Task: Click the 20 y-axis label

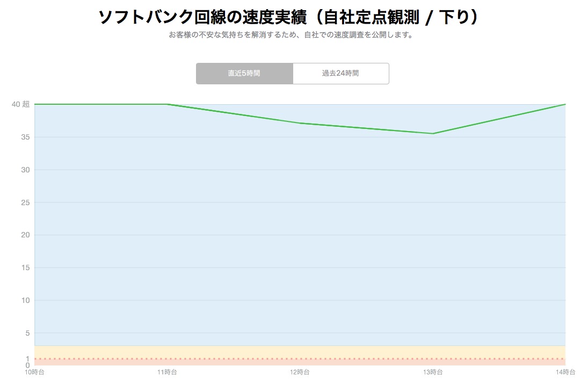Action: tap(25, 235)
